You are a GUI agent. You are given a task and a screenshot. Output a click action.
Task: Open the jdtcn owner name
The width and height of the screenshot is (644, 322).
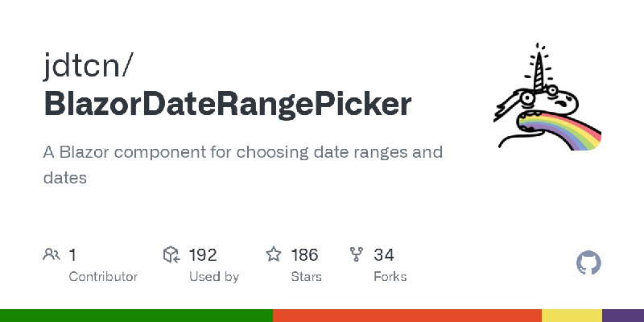coord(89,65)
